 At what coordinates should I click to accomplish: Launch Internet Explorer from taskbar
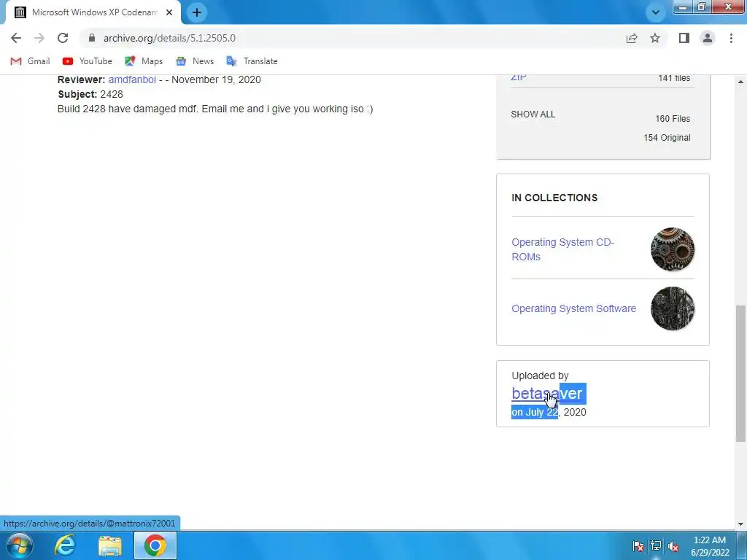[65, 545]
